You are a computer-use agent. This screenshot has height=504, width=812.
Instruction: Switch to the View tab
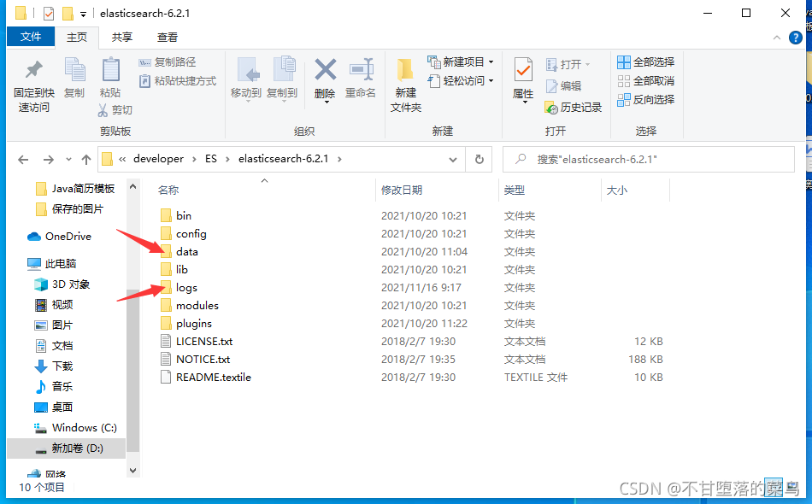click(168, 38)
